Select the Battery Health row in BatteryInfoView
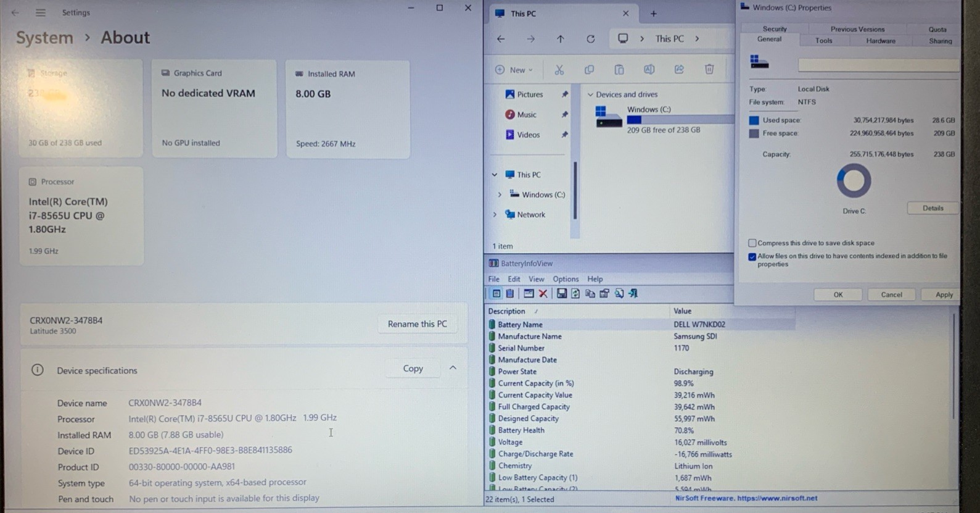Image resolution: width=980 pixels, height=513 pixels. coord(640,430)
